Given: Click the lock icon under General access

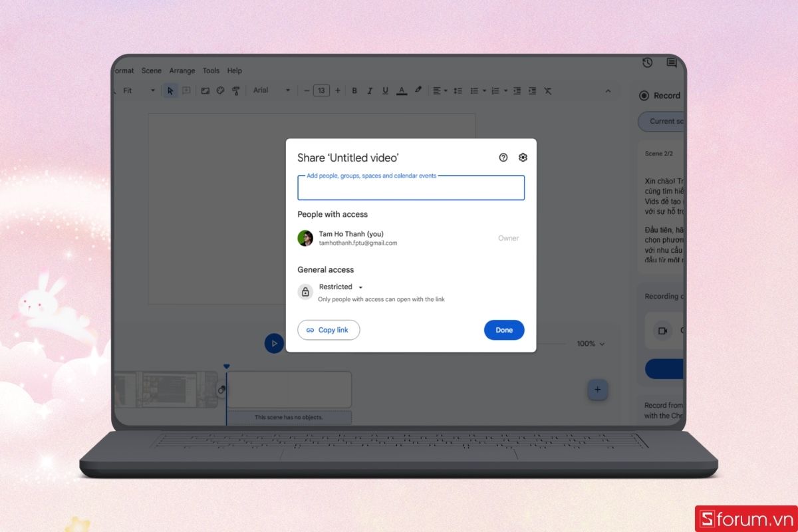Looking at the screenshot, I should pyautogui.click(x=305, y=292).
